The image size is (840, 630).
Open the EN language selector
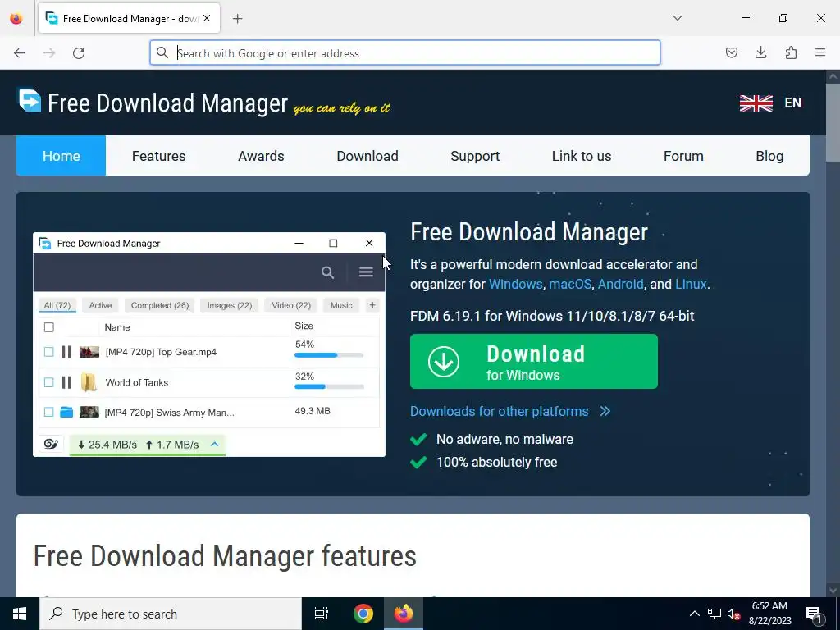(793, 103)
